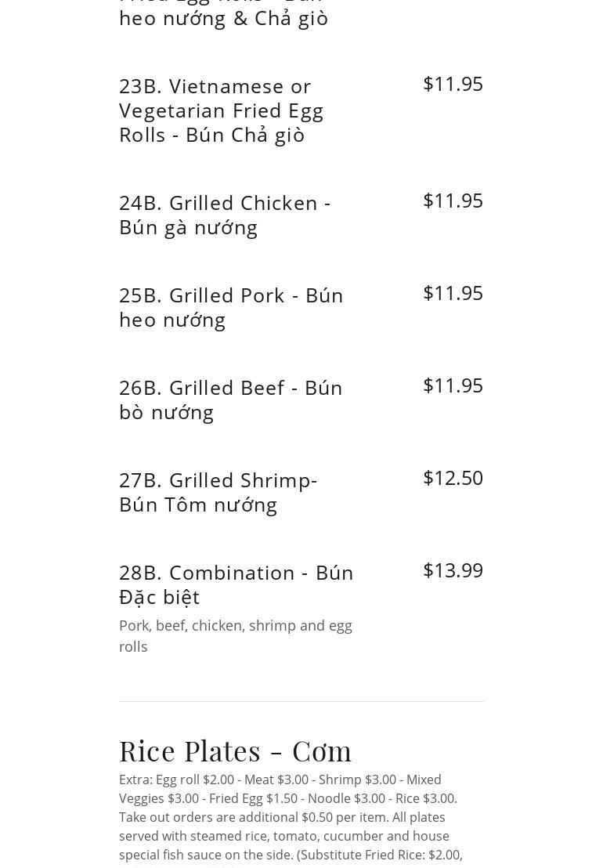Click the price beside 25B Grilled Pork

(453, 293)
